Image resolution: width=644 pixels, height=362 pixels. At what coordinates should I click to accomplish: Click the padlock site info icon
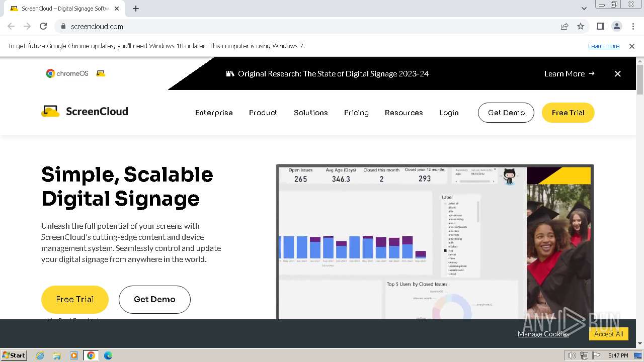[63, 26]
